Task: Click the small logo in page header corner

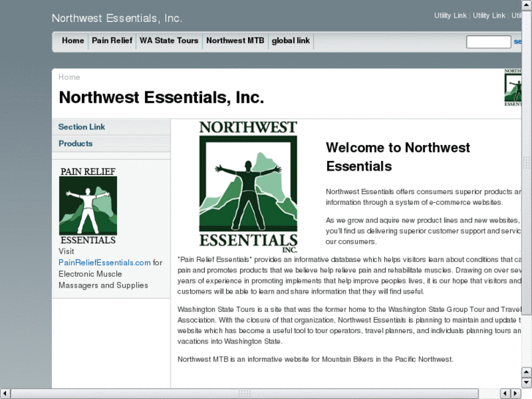Action: (x=513, y=88)
